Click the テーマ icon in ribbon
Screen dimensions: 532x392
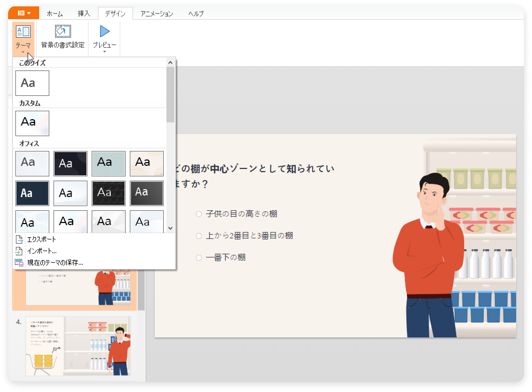(23, 32)
